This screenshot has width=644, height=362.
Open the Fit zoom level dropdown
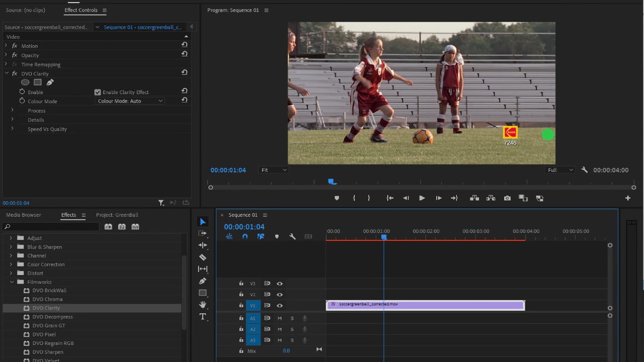[274, 170]
